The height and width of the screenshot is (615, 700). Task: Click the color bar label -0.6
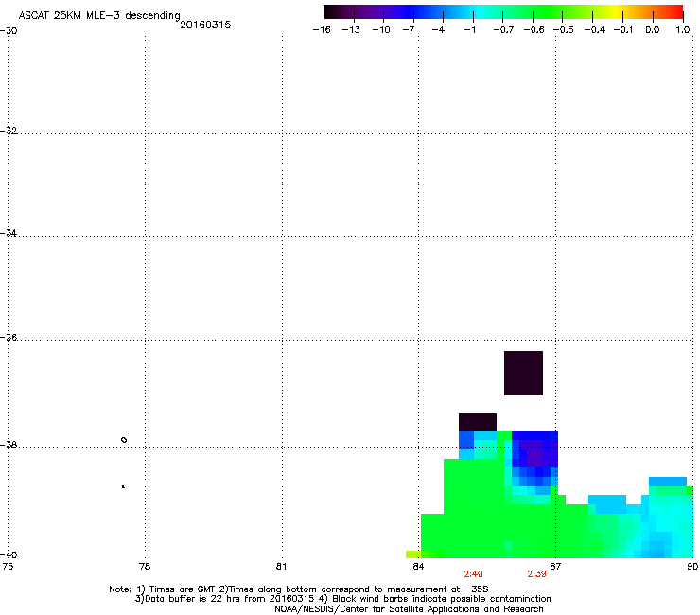click(534, 30)
